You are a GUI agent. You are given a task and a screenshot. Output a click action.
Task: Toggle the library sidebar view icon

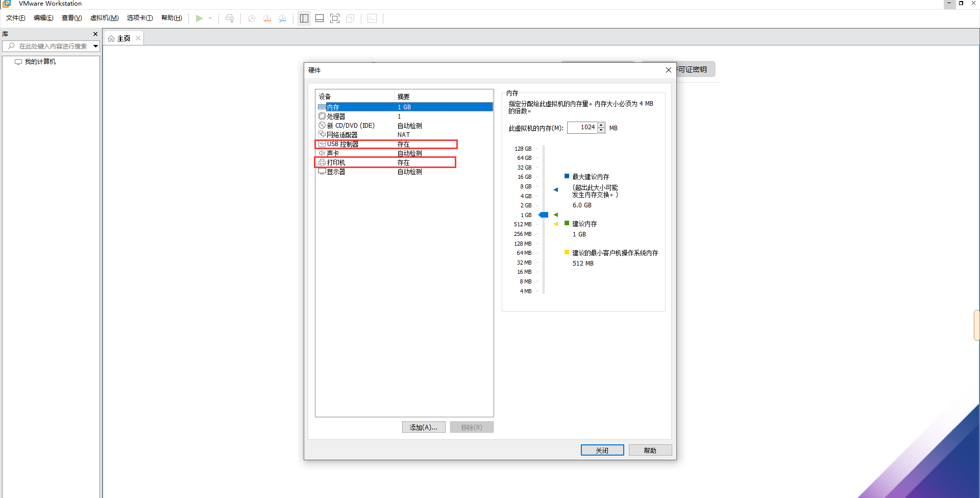(304, 18)
